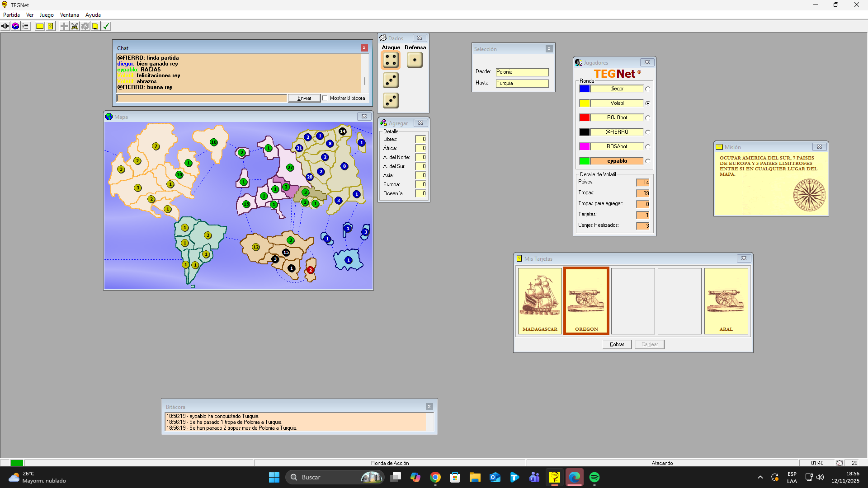Screen dimensions: 868x488
Task: Click the yellow trophy card toolbar icon
Action: point(51,26)
